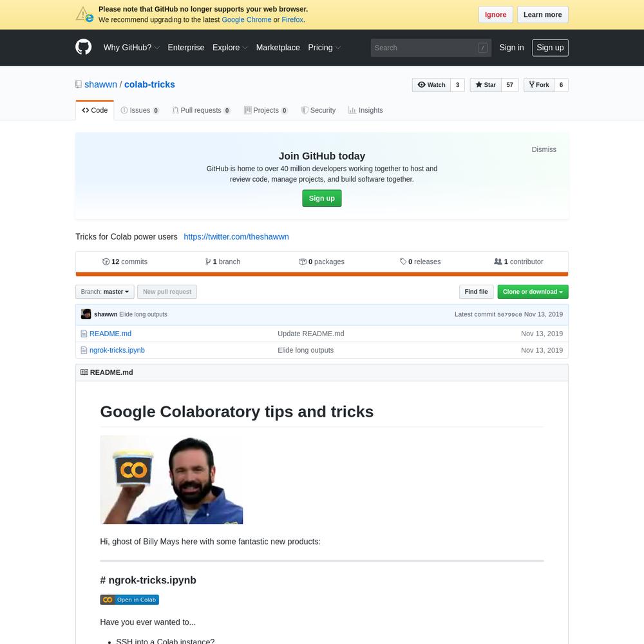Click the shawwn author name in commit row

click(x=106, y=314)
